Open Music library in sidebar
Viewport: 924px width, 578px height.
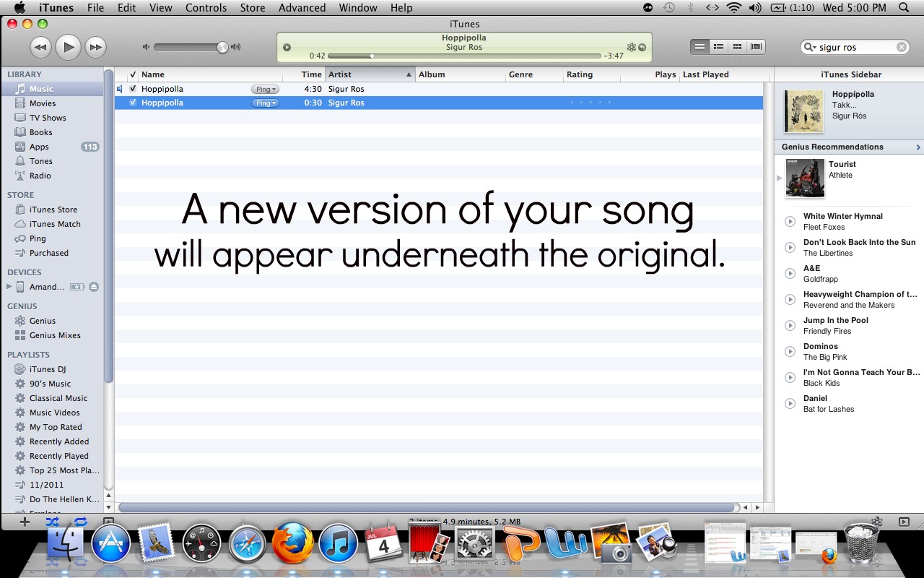(x=52, y=89)
